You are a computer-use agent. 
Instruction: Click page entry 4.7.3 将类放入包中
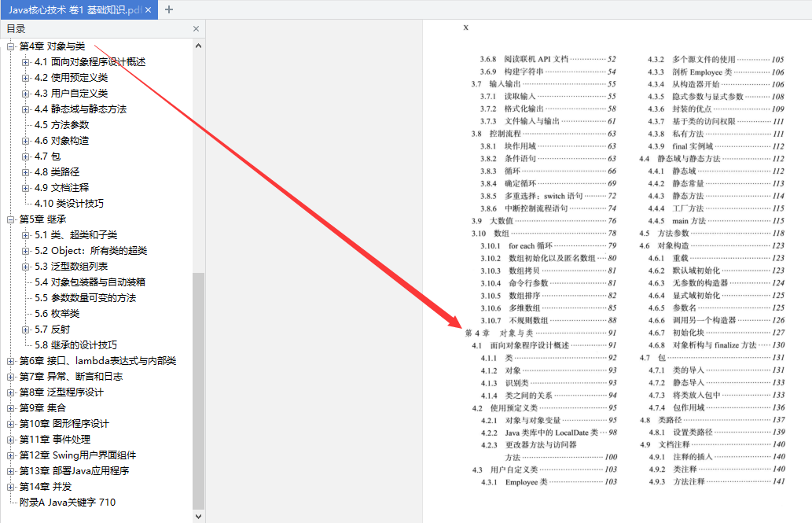(717, 395)
